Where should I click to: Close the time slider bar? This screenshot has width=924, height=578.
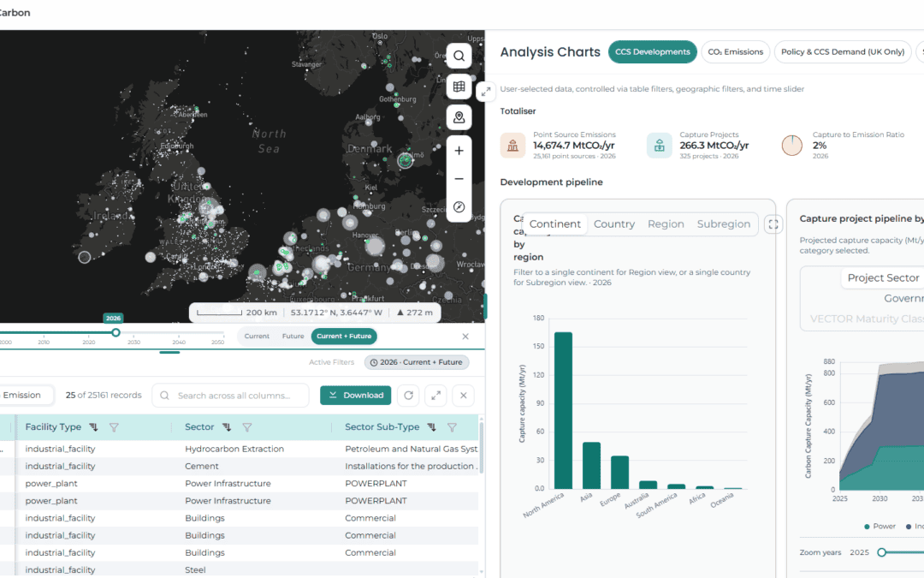[465, 337]
